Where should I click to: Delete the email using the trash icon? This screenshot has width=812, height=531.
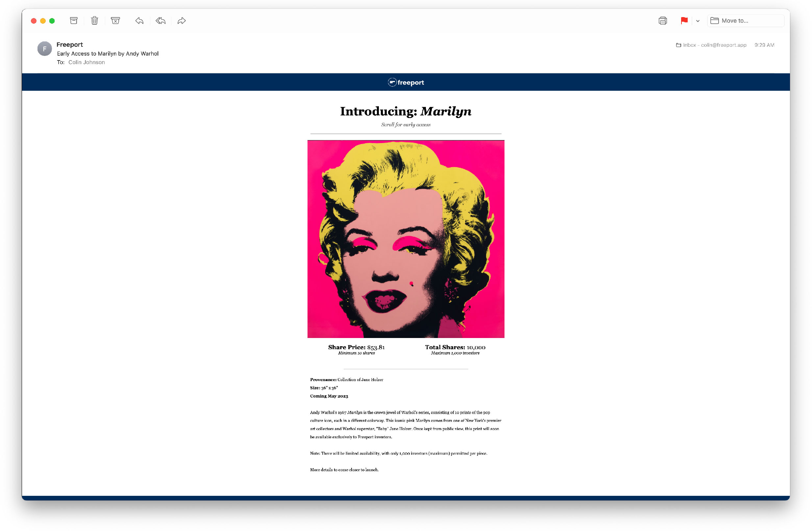[x=94, y=21]
